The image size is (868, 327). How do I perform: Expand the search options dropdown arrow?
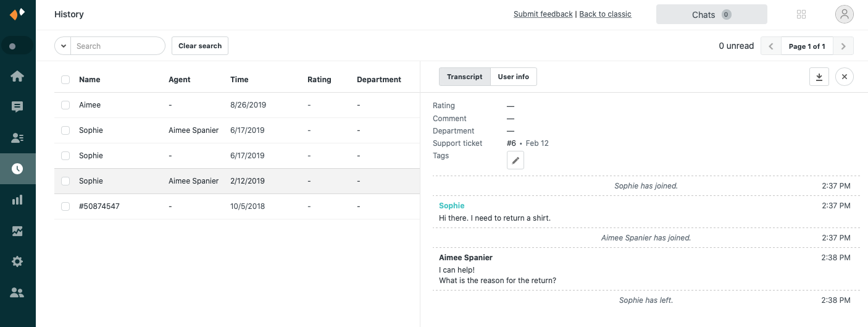[63, 46]
